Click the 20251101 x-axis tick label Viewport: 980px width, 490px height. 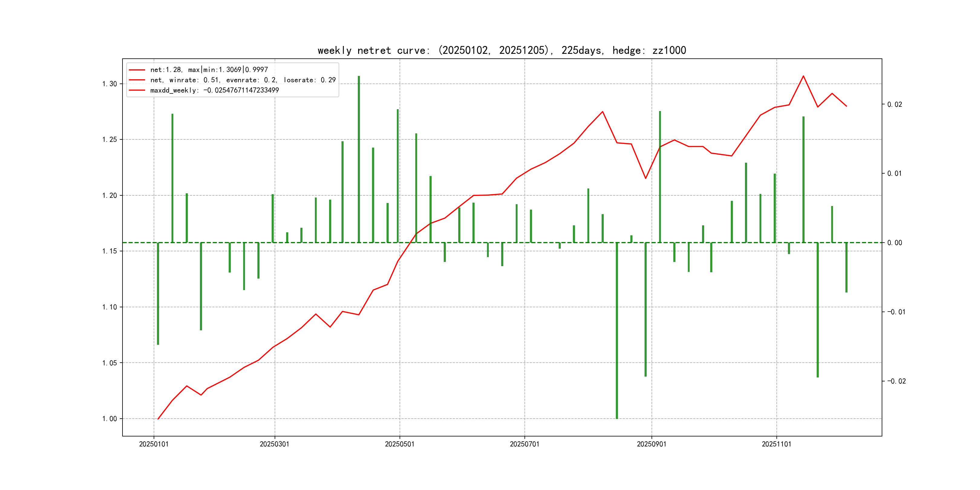tap(776, 444)
